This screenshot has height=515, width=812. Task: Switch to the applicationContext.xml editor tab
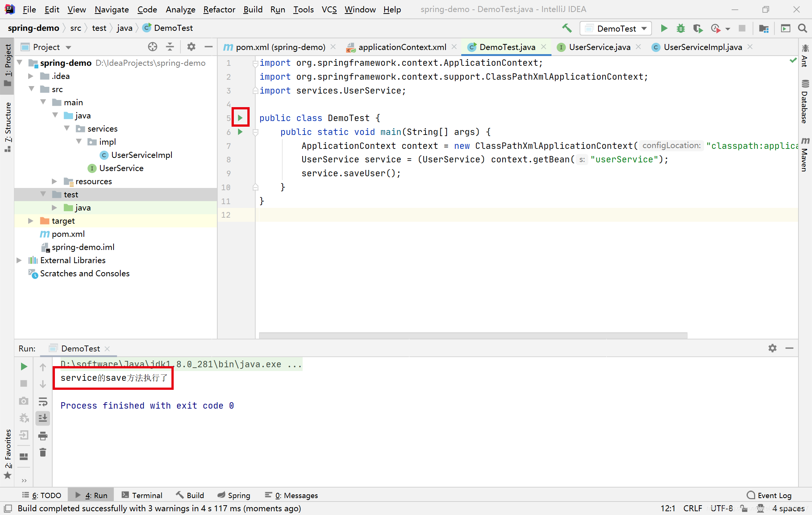coord(402,47)
